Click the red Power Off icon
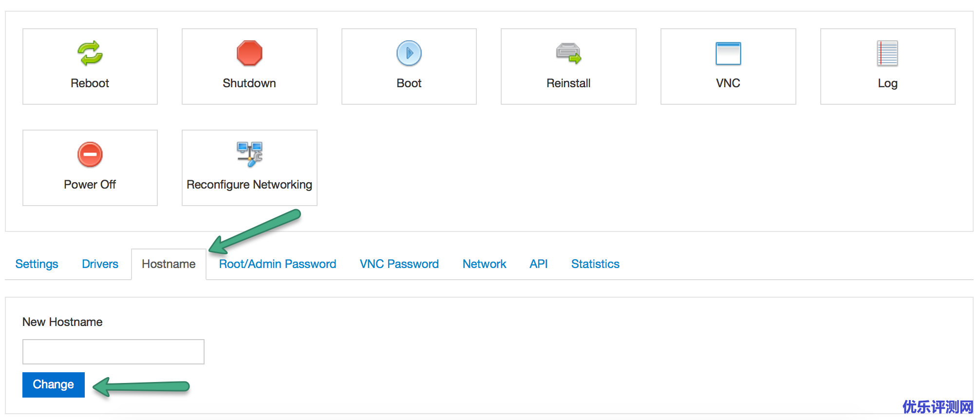The height and width of the screenshot is (420, 980). click(x=90, y=154)
